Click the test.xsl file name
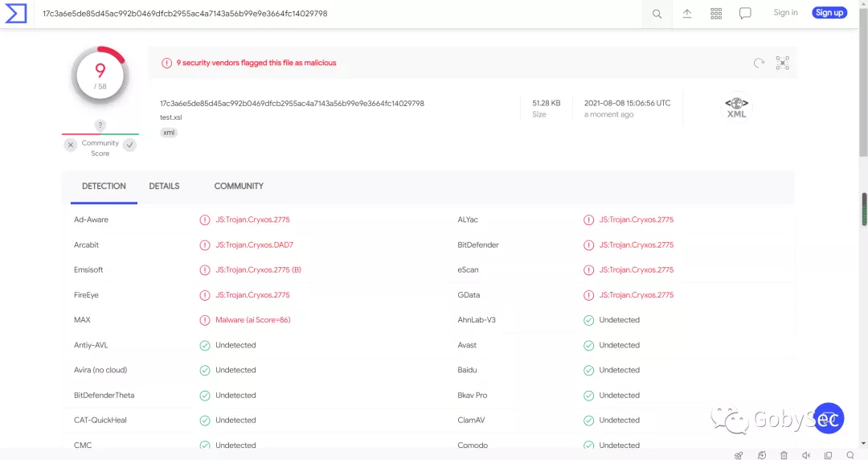 point(170,117)
